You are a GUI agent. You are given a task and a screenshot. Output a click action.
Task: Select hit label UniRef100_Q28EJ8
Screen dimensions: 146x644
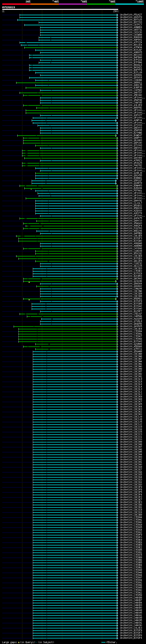[x=131, y=173]
